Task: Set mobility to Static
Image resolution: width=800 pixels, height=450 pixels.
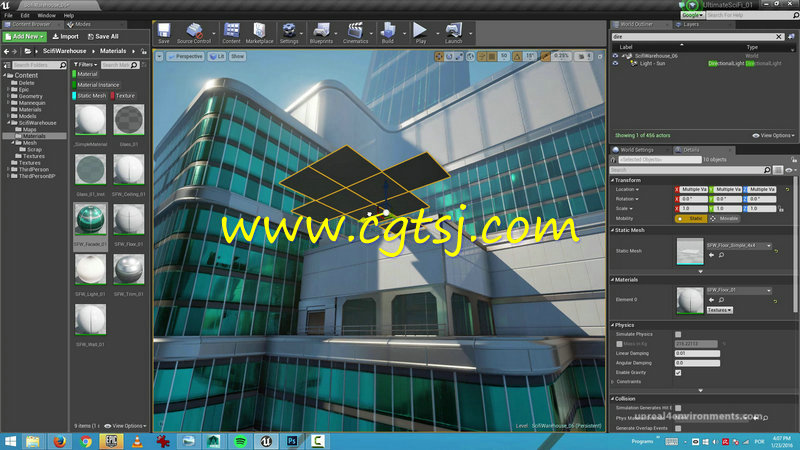Action: click(691, 218)
